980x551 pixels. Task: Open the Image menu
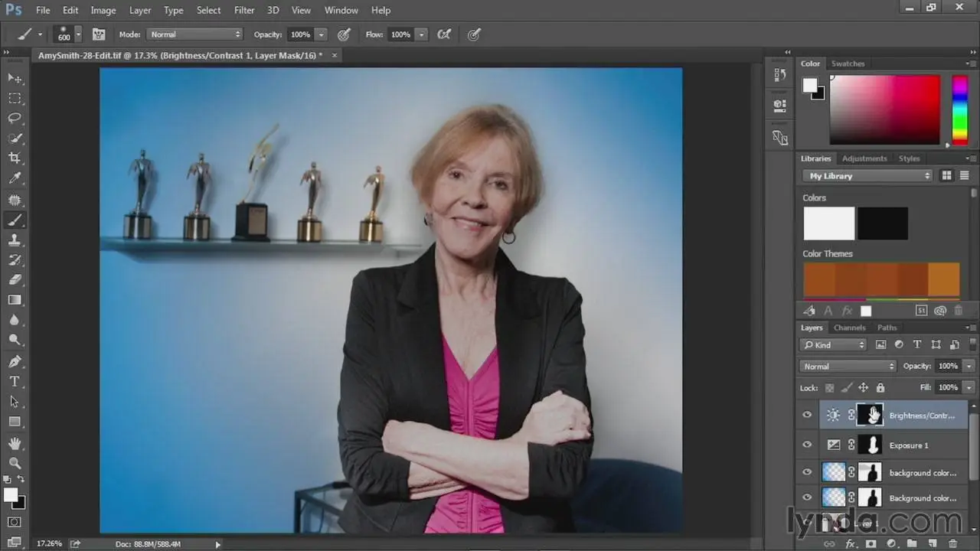click(x=103, y=10)
